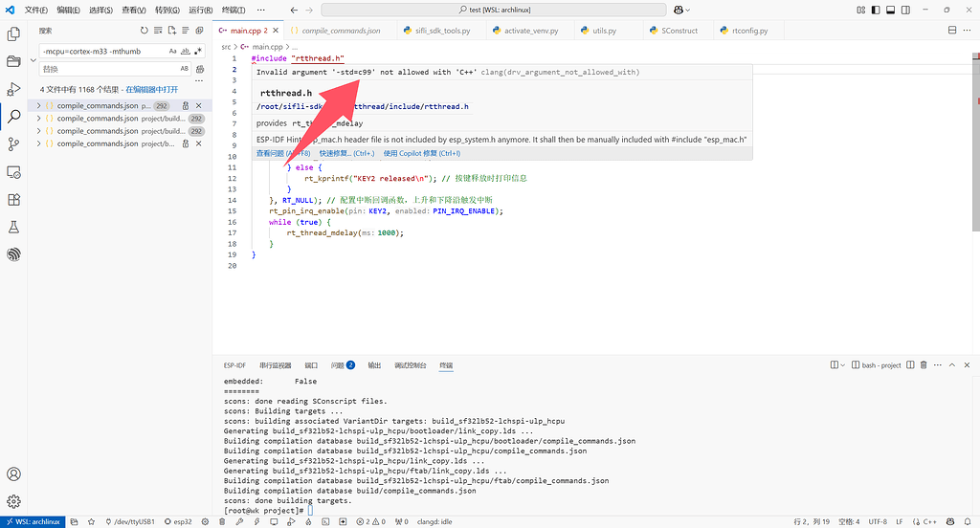Refresh search results in search panel
Viewport: 980px width, 528px height.
[x=144, y=31]
